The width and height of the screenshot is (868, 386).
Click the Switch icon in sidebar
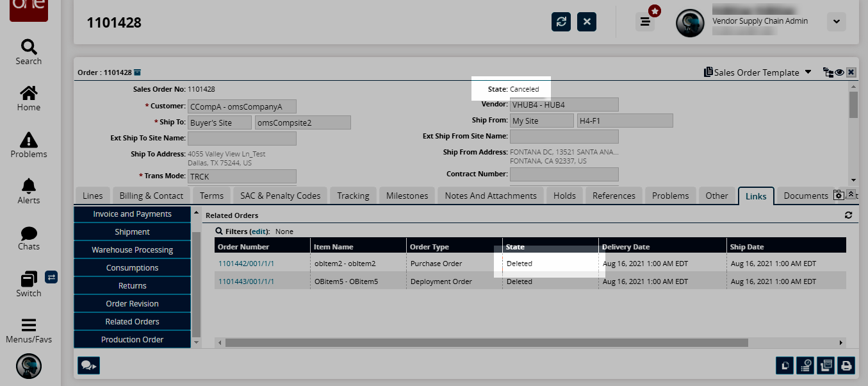(x=29, y=284)
